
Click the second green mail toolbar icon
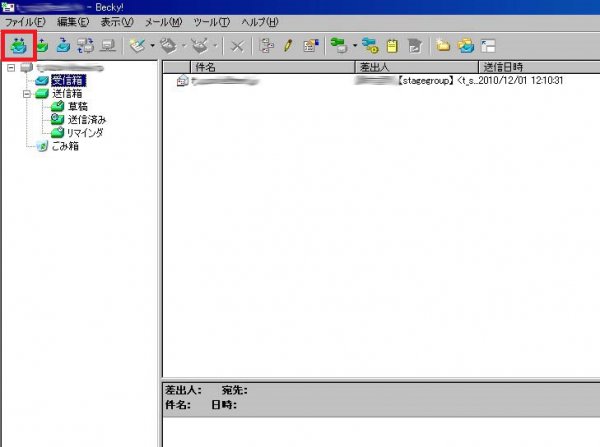pos(42,45)
